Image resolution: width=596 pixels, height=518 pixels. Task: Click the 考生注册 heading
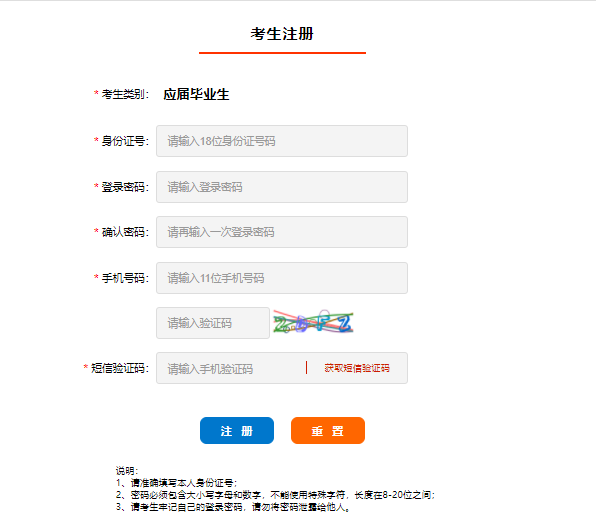tap(282, 34)
